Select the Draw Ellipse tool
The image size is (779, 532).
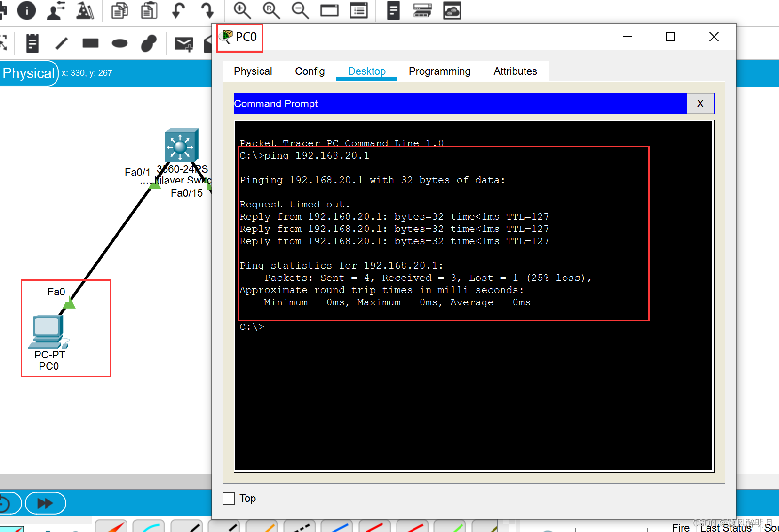[x=120, y=44]
